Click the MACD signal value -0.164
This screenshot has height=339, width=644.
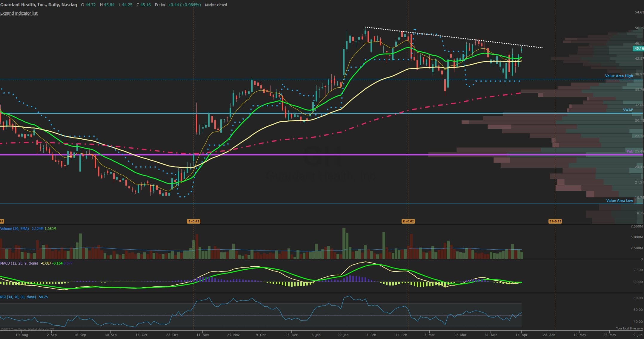57,263
